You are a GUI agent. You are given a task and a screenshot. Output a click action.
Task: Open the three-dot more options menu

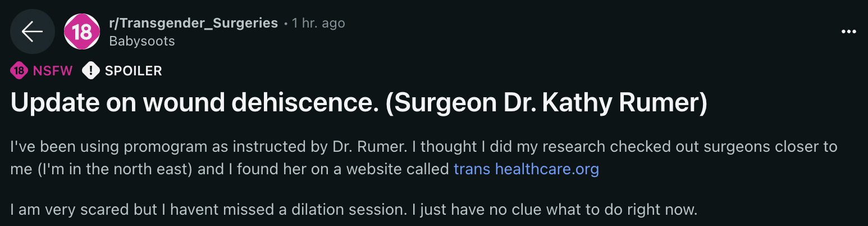click(x=849, y=31)
